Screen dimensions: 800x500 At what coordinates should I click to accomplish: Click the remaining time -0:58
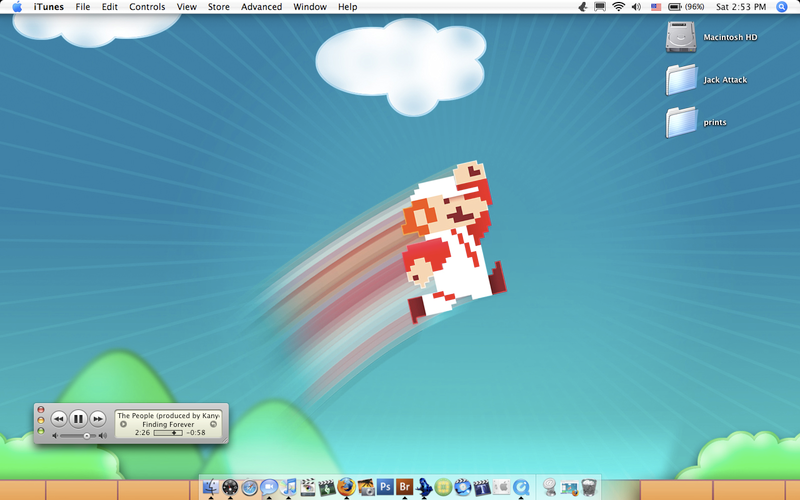coord(196,433)
